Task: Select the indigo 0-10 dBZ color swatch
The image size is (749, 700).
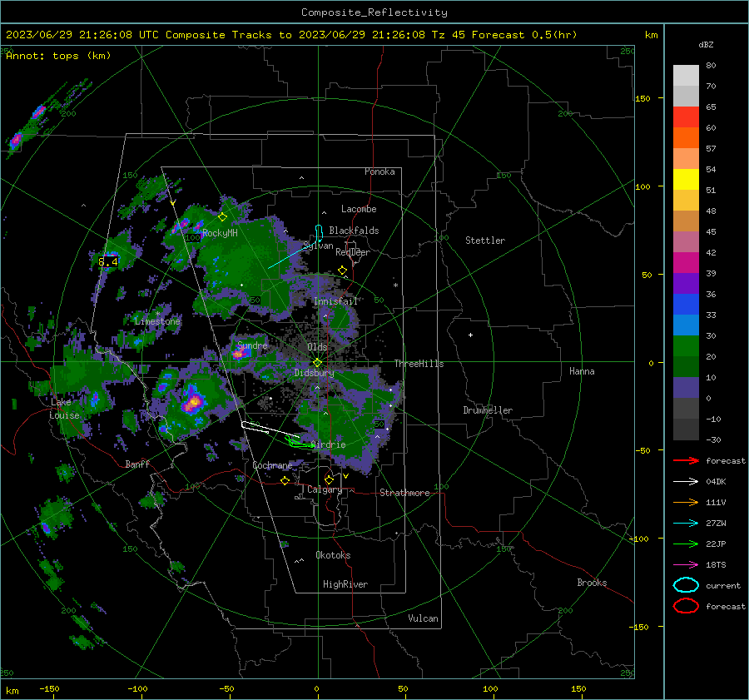Action: pyautogui.click(x=686, y=388)
